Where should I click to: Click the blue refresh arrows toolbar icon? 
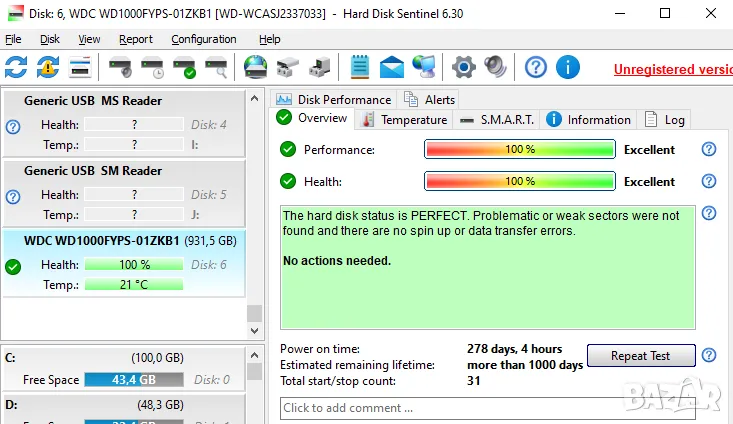pyautogui.click(x=16, y=67)
